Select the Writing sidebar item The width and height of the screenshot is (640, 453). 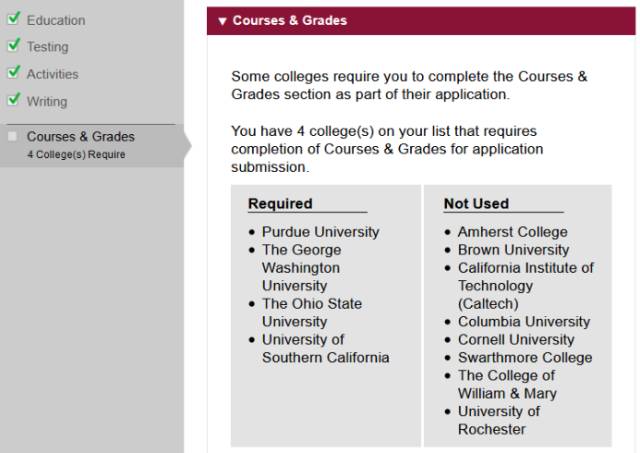point(47,101)
